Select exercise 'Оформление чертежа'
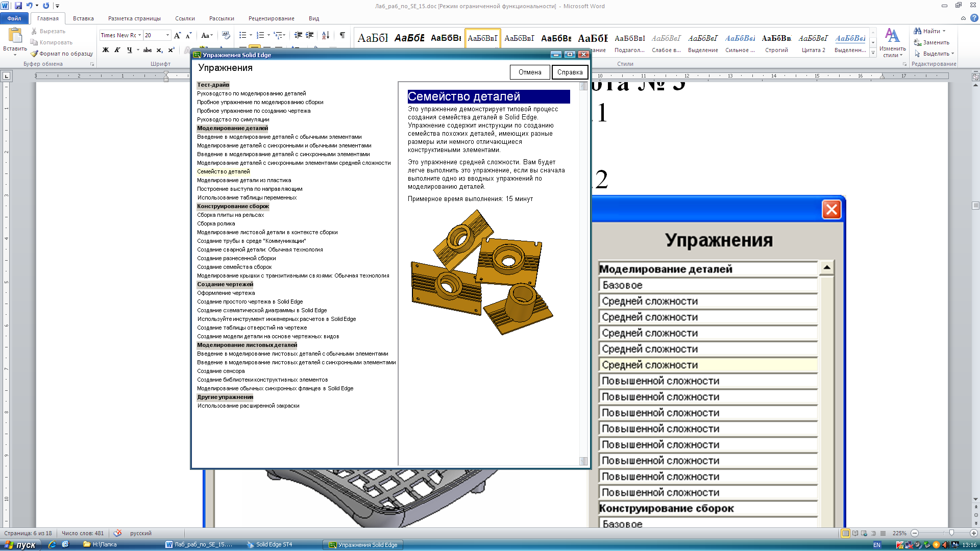The height and width of the screenshot is (551, 980). (226, 293)
